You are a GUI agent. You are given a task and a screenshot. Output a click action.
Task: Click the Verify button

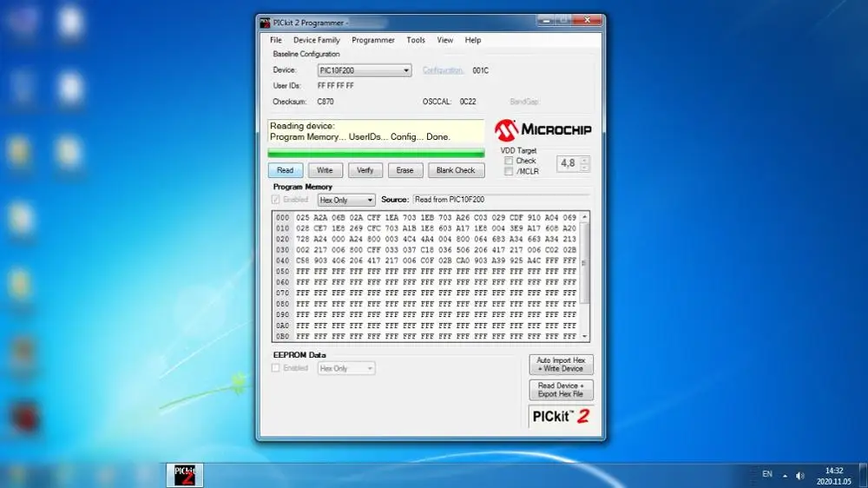tap(365, 170)
